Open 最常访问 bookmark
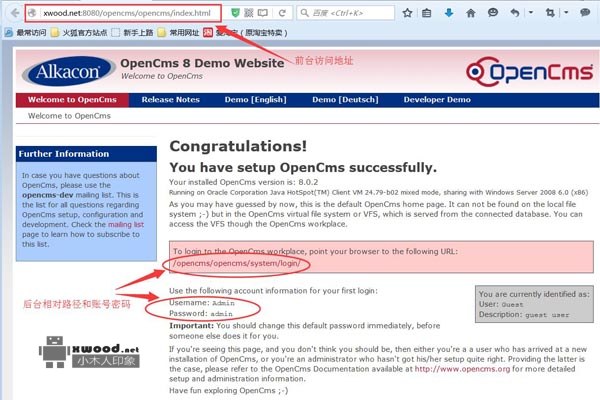The image size is (600, 400). pyautogui.click(x=26, y=33)
